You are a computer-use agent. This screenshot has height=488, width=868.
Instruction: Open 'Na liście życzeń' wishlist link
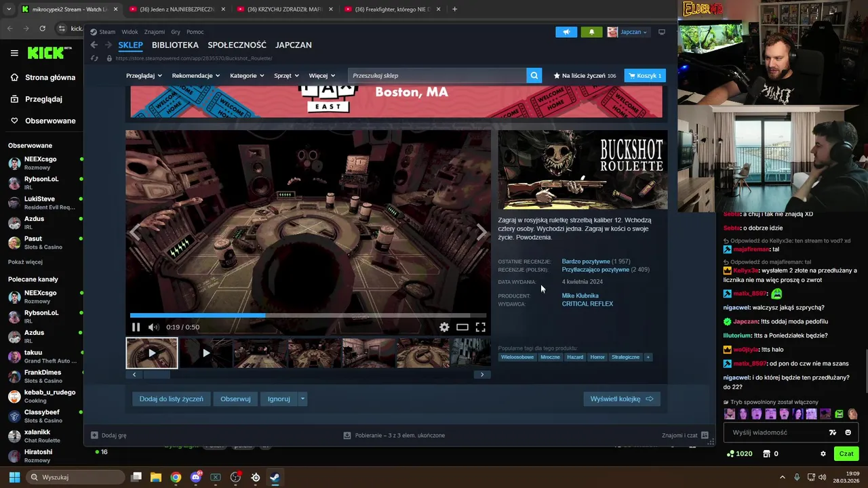pyautogui.click(x=585, y=75)
